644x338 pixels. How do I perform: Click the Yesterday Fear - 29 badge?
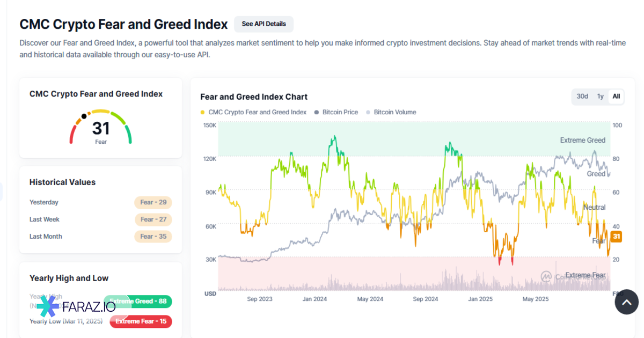tap(153, 202)
